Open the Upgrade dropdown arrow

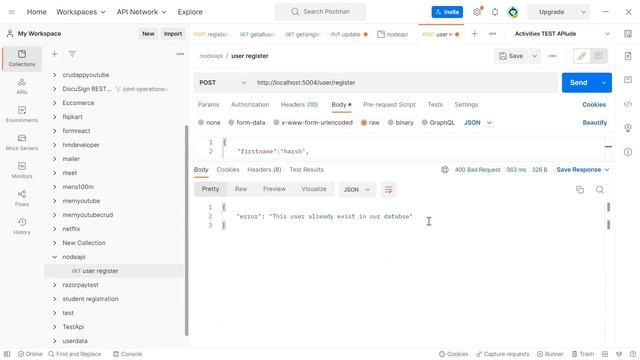[x=583, y=12]
